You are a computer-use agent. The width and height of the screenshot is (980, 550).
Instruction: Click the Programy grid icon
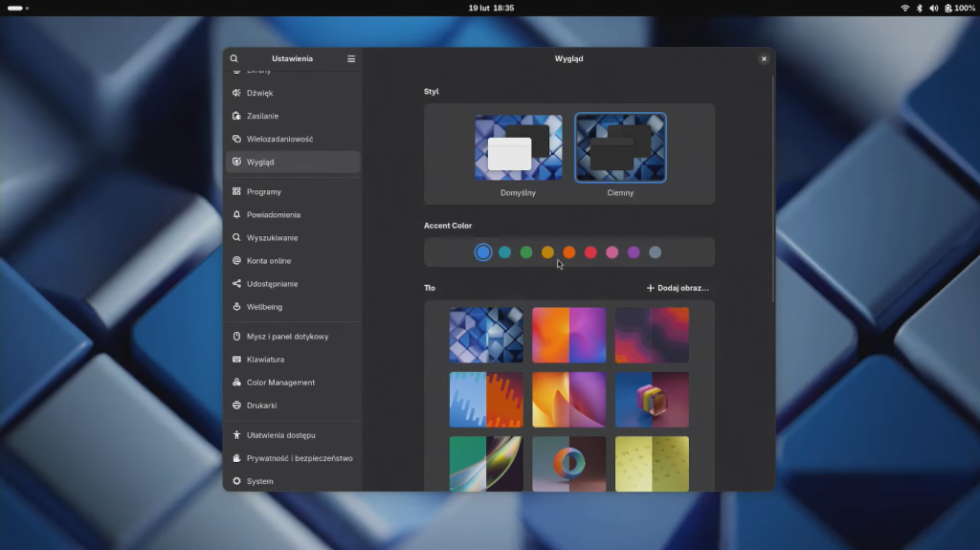click(x=236, y=191)
